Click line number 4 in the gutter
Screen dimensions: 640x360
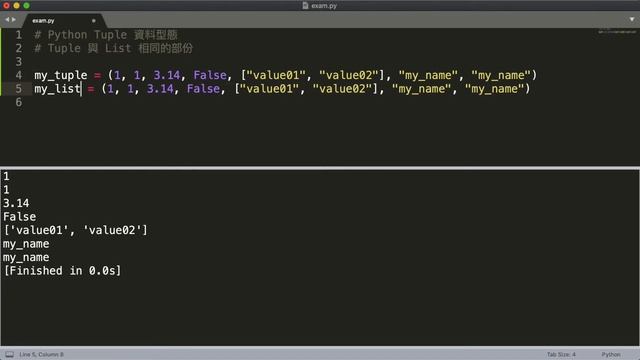pos(19,75)
